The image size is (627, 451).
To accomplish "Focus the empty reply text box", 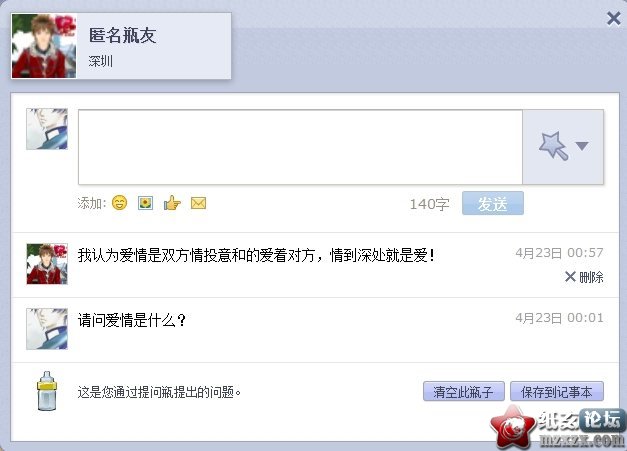I will pos(300,147).
